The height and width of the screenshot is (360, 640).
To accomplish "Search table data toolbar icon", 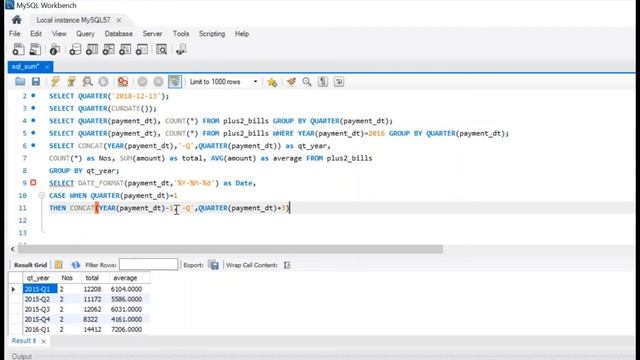I will click(162, 49).
